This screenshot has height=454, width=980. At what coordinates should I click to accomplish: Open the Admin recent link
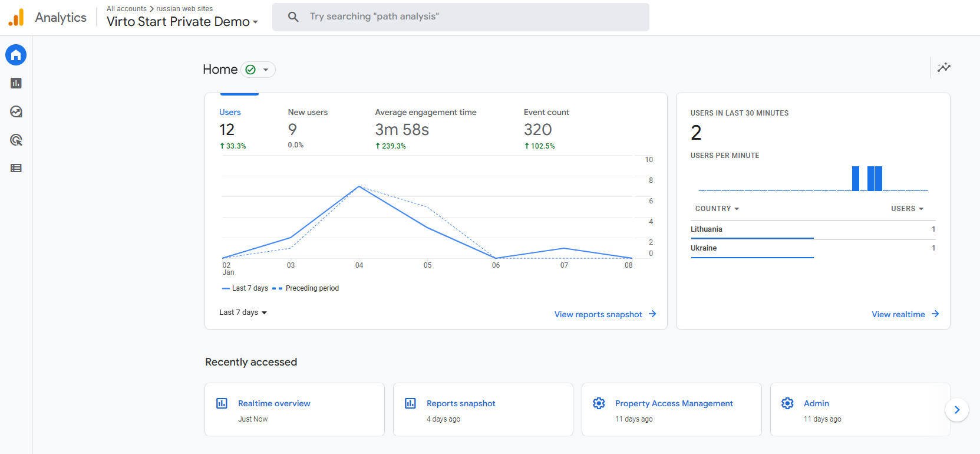[x=816, y=403]
